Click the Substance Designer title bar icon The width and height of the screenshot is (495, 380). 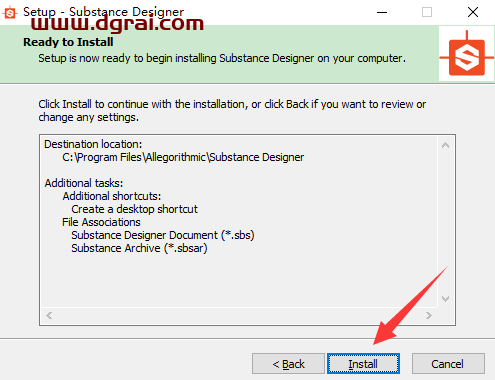[x=10, y=13]
